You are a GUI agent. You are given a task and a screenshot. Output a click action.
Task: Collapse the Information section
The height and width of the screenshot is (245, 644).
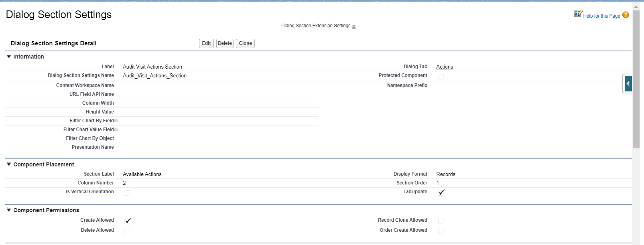point(9,57)
